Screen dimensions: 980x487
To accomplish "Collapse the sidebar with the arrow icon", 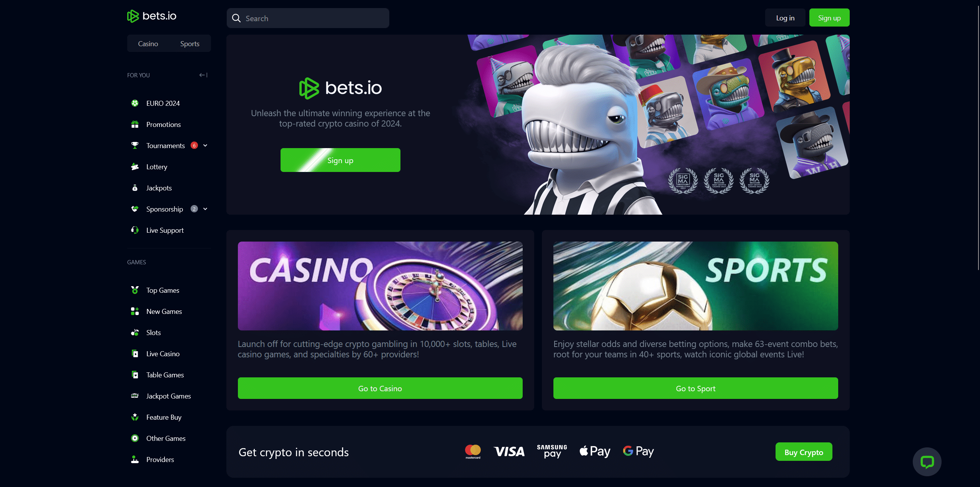I will [x=203, y=75].
